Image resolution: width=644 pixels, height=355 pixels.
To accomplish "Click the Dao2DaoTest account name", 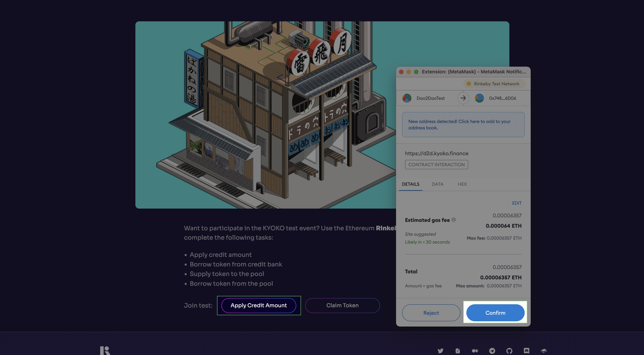I will click(x=430, y=98).
